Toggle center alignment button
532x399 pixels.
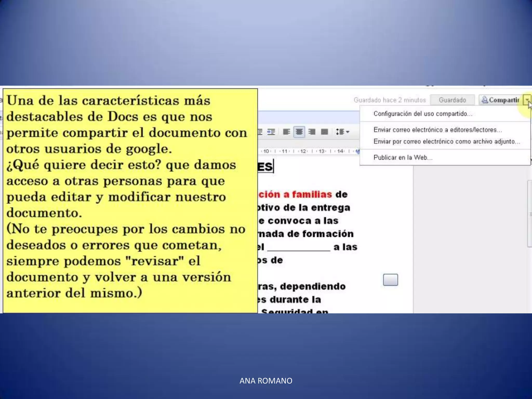click(x=299, y=132)
